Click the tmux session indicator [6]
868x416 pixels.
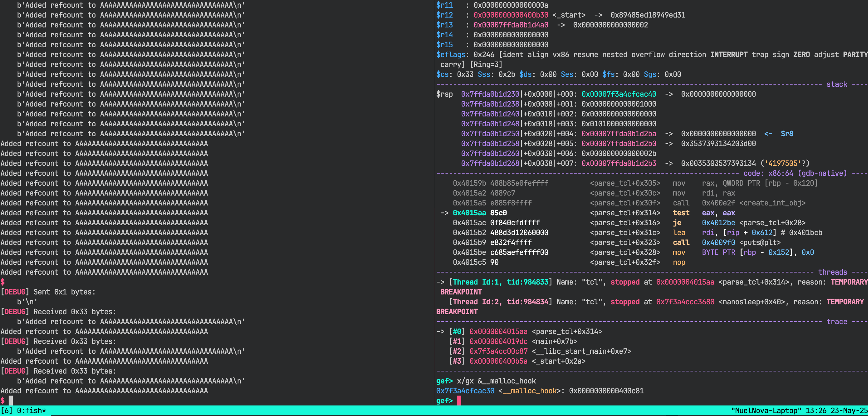click(x=6, y=411)
